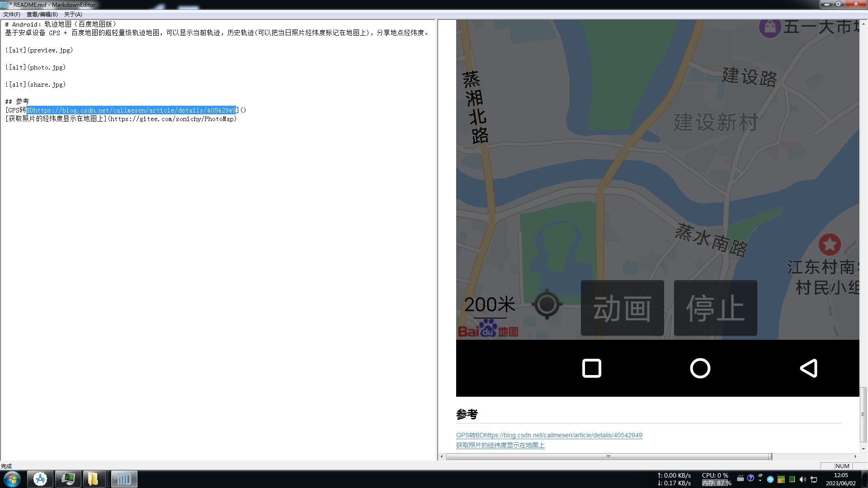Viewport: 868px width, 488px height.
Task: Click the blue help question-mark tray icon
Action: (x=750, y=478)
